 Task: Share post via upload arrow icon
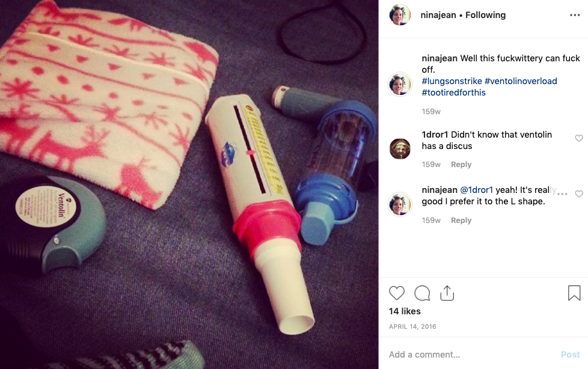447,293
